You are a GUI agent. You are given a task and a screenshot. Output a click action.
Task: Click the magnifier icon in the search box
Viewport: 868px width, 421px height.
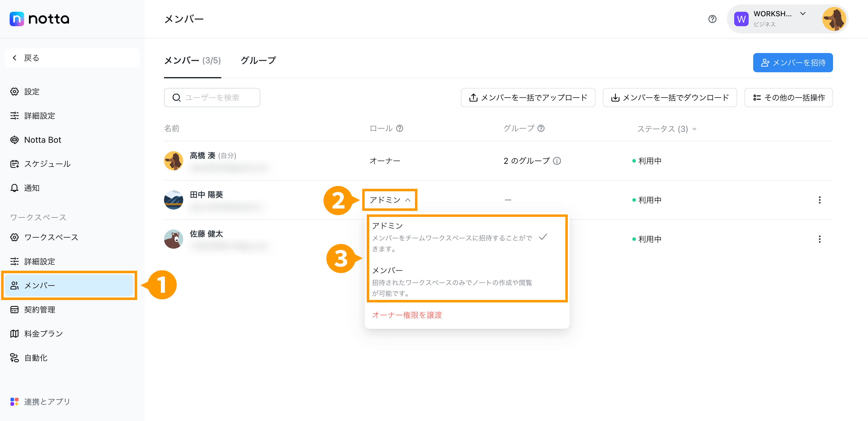pyautogui.click(x=176, y=97)
